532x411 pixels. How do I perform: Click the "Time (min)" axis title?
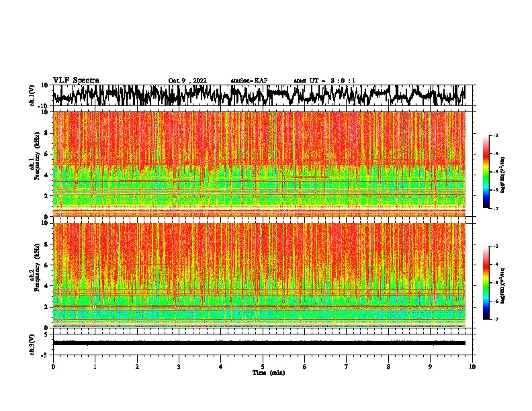(269, 373)
